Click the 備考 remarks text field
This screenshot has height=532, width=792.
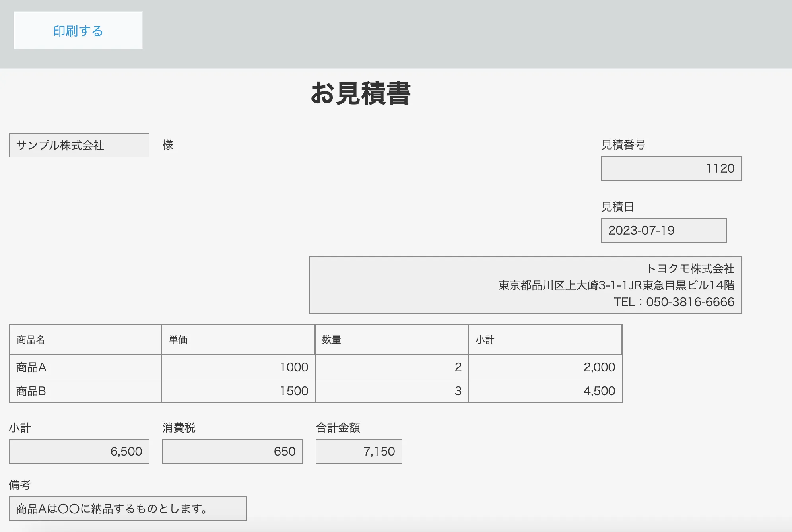[127, 509]
